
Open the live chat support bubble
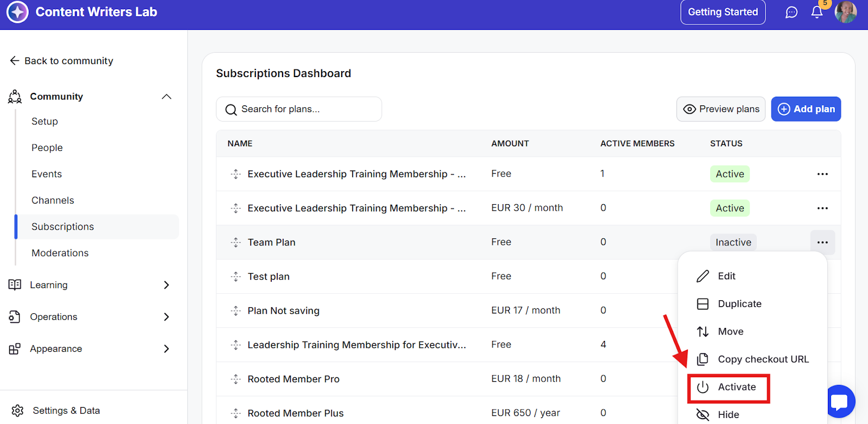840,401
